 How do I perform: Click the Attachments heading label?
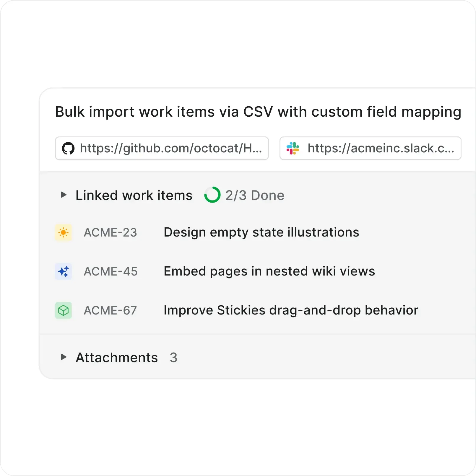click(117, 358)
